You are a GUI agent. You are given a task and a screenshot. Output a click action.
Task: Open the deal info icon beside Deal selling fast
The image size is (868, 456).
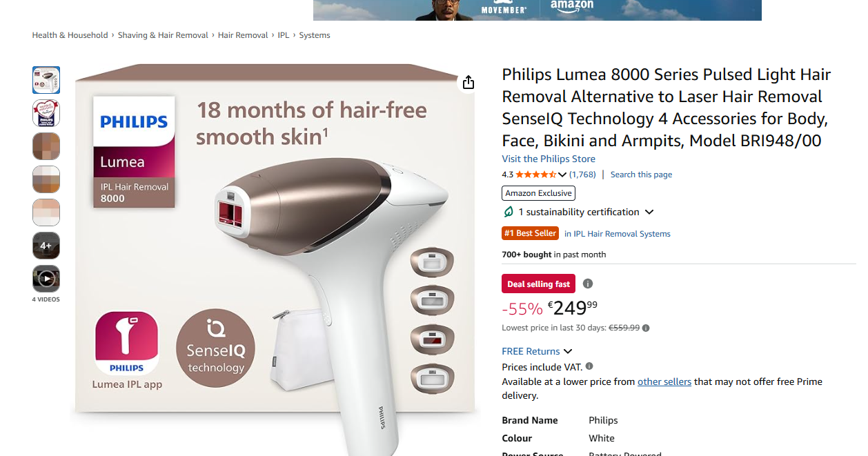click(588, 284)
